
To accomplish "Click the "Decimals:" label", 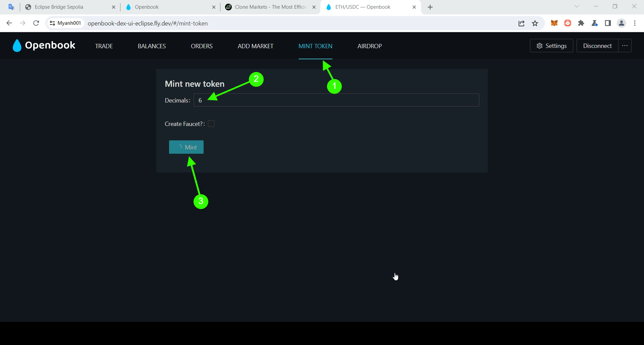I will pyautogui.click(x=177, y=100).
